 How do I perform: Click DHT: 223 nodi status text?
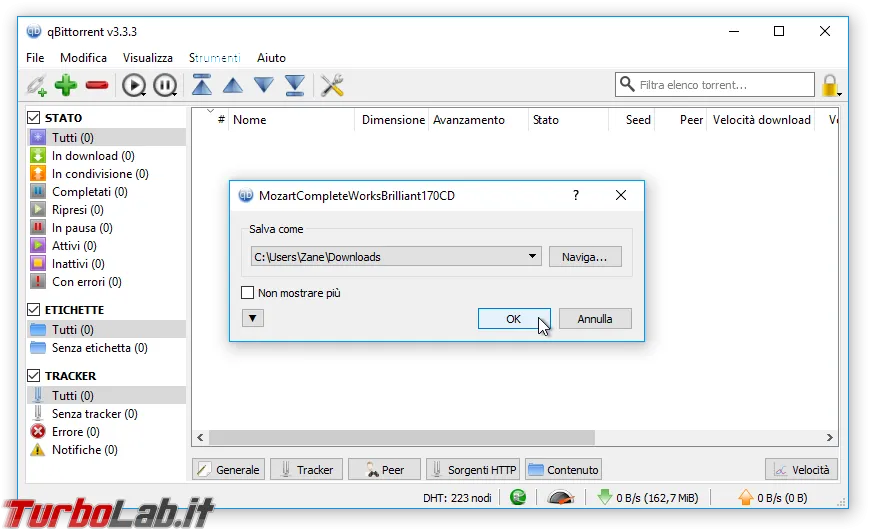coord(457,498)
